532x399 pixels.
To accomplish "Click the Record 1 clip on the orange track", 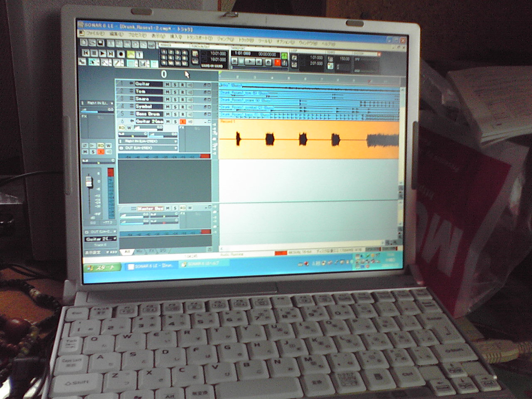I will 309,139.
